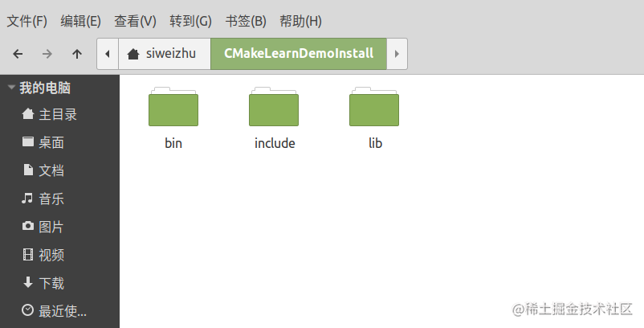Open the bin folder icon

click(173, 107)
